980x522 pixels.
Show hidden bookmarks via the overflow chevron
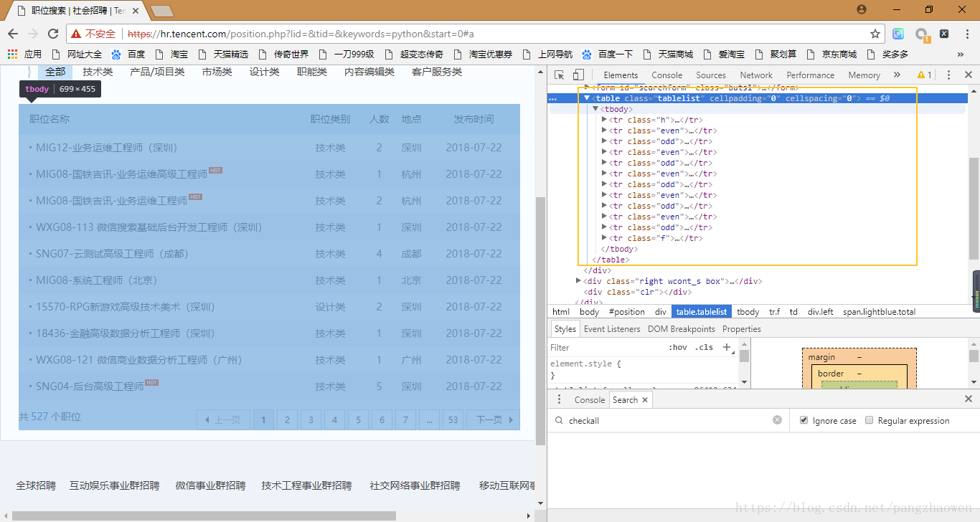(x=961, y=54)
